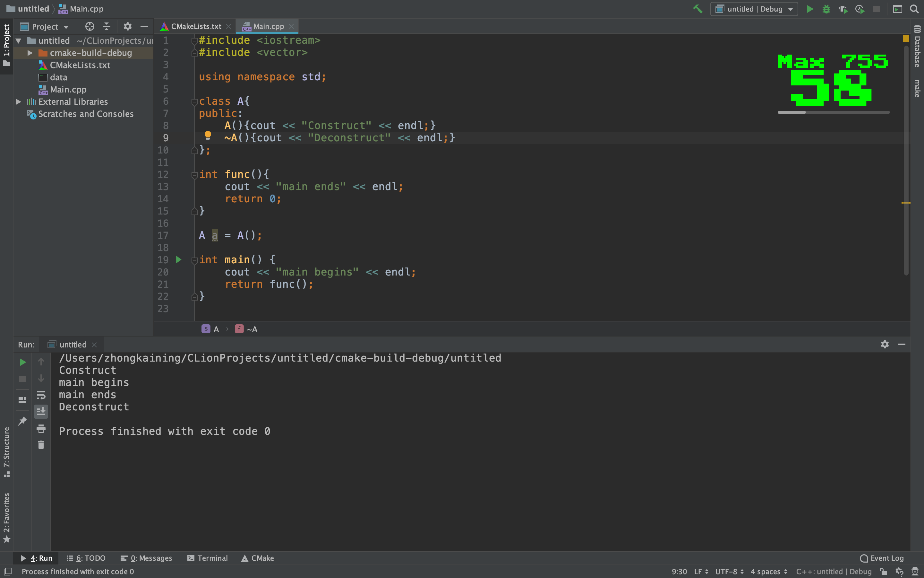
Task: Click the restore layout icon in Run panel
Action: coord(22,400)
